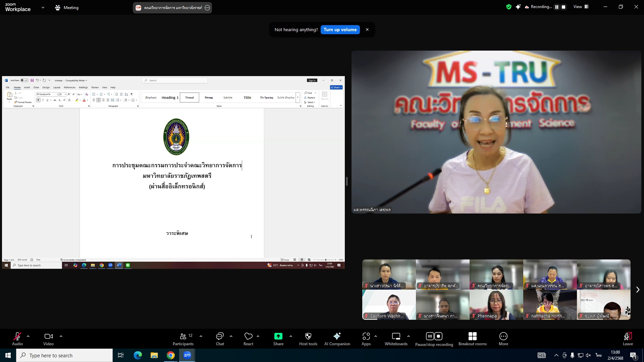The image size is (644, 362).
Task: Pause the recording in top bar
Action: [557, 7]
